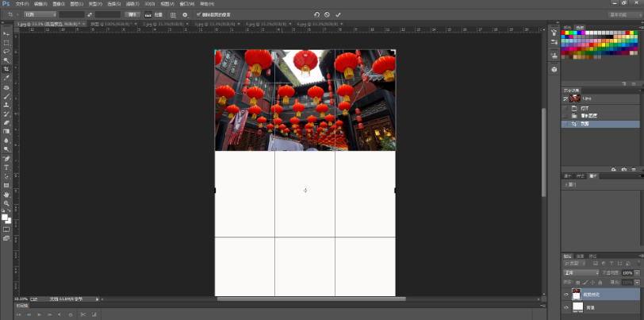Hide the crop preview layer eye
Image resolution: width=644 pixels, height=320 pixels.
point(566,294)
